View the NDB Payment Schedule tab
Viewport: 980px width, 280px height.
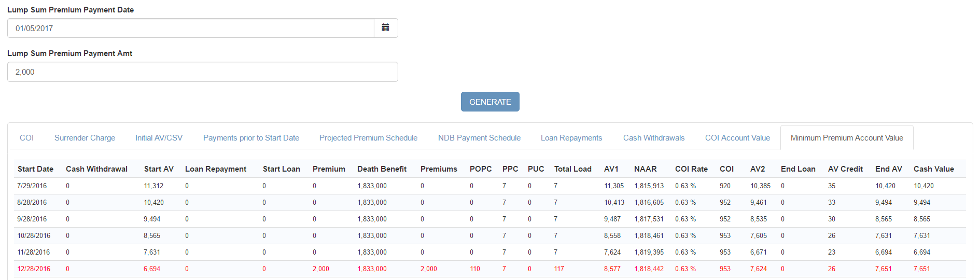click(x=479, y=138)
